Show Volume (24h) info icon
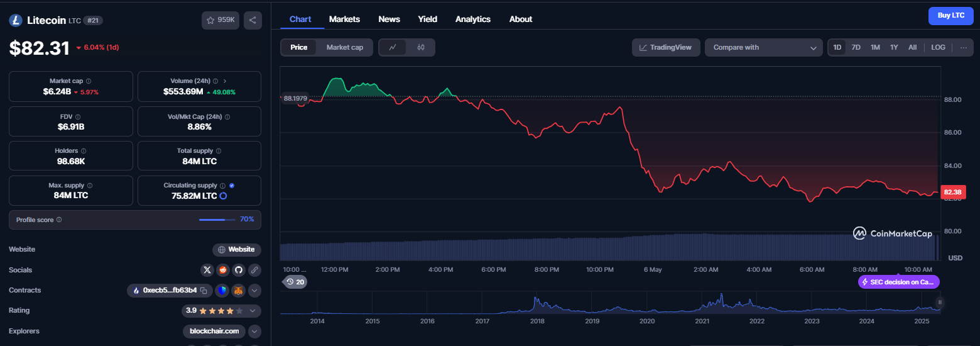 pos(215,81)
